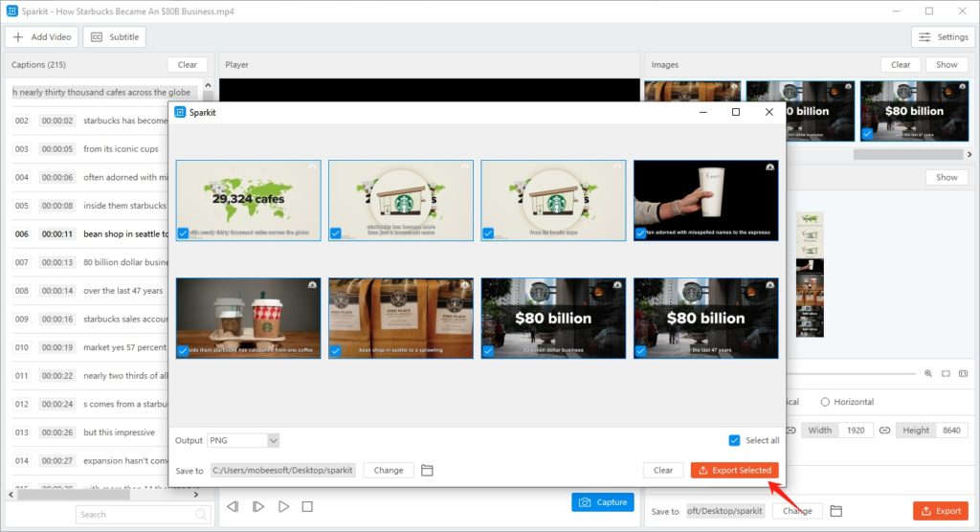Image resolution: width=980 pixels, height=532 pixels.
Task: Open Settings in the main window
Action: click(x=943, y=37)
